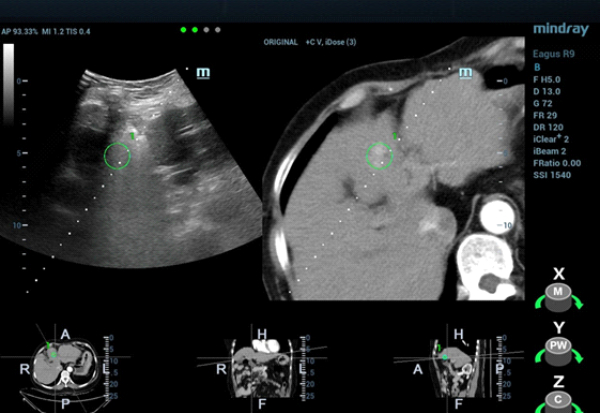600x413 pixels.
Task: Select the axial CT thumbnail view
Action: [x=65, y=367]
